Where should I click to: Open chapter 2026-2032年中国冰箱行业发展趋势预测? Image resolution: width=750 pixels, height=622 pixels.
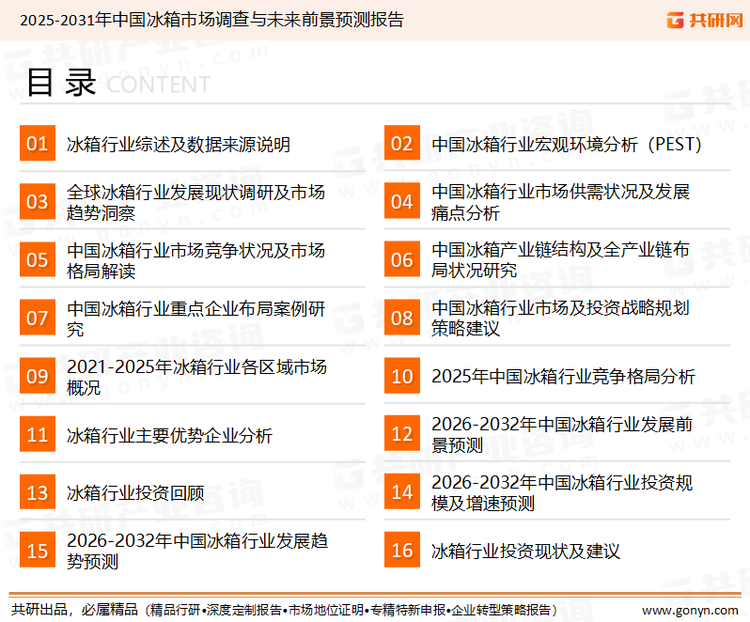click(197, 551)
